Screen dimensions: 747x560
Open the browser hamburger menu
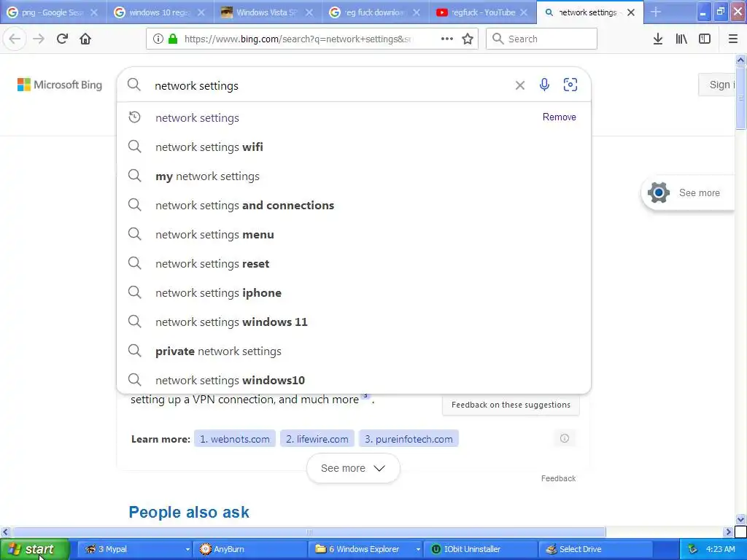point(732,39)
